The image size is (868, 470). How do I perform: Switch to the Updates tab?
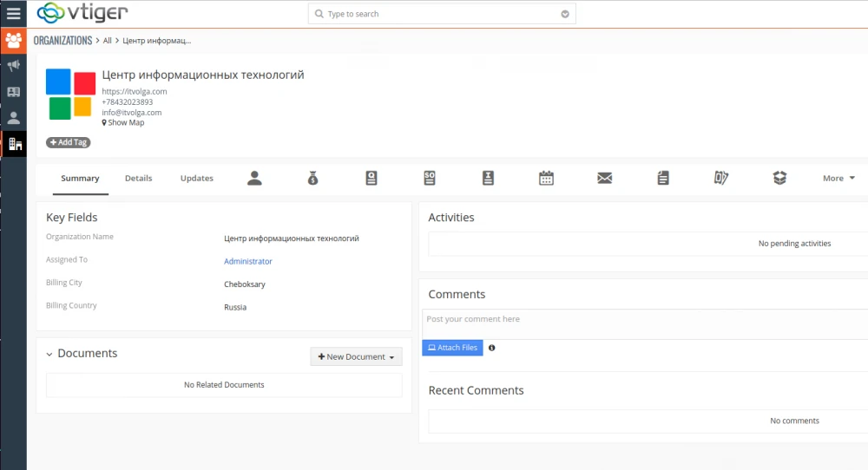[196, 178]
